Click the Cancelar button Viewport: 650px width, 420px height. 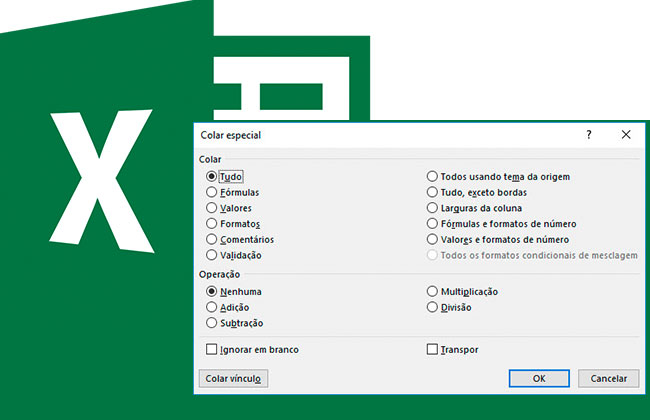tap(609, 379)
